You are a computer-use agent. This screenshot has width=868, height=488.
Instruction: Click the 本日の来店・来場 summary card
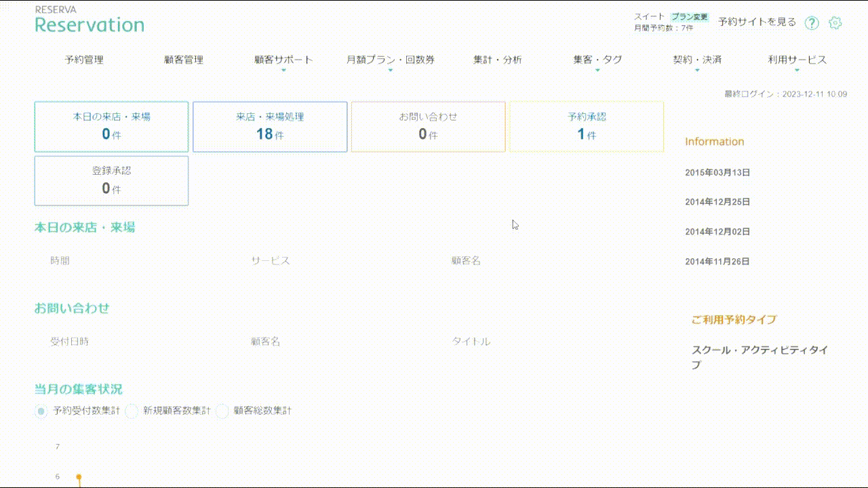pyautogui.click(x=111, y=127)
